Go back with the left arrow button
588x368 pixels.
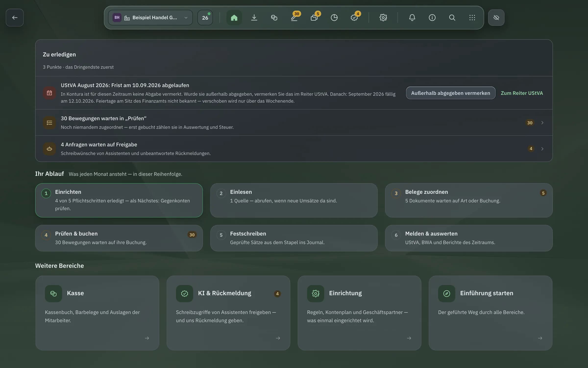coord(15,17)
